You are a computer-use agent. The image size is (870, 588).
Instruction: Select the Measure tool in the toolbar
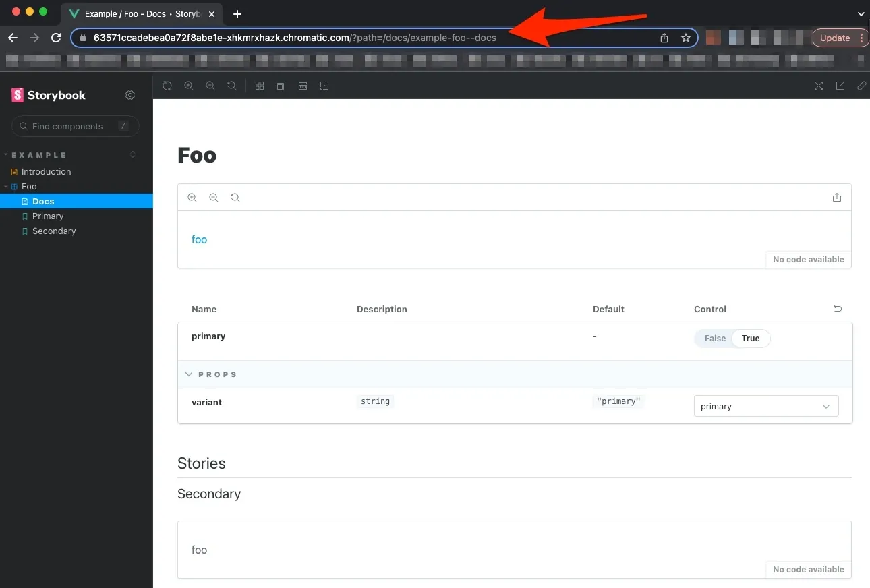click(x=303, y=86)
